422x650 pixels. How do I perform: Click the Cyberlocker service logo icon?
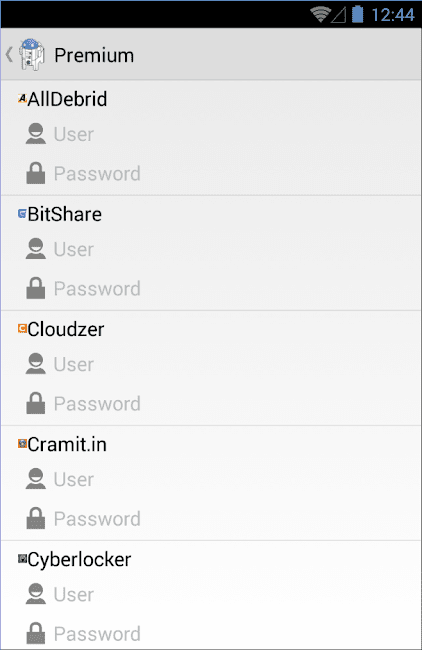coord(22,559)
